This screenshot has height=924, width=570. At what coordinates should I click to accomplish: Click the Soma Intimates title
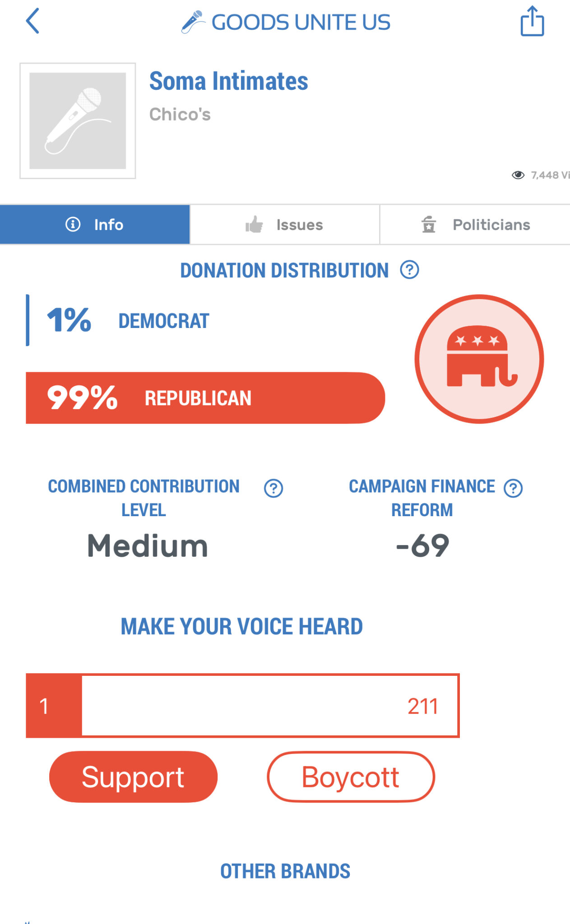coord(228,81)
